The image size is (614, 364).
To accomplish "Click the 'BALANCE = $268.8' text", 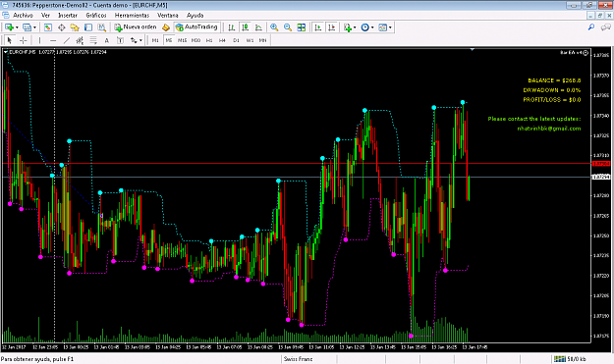I will click(x=554, y=80).
